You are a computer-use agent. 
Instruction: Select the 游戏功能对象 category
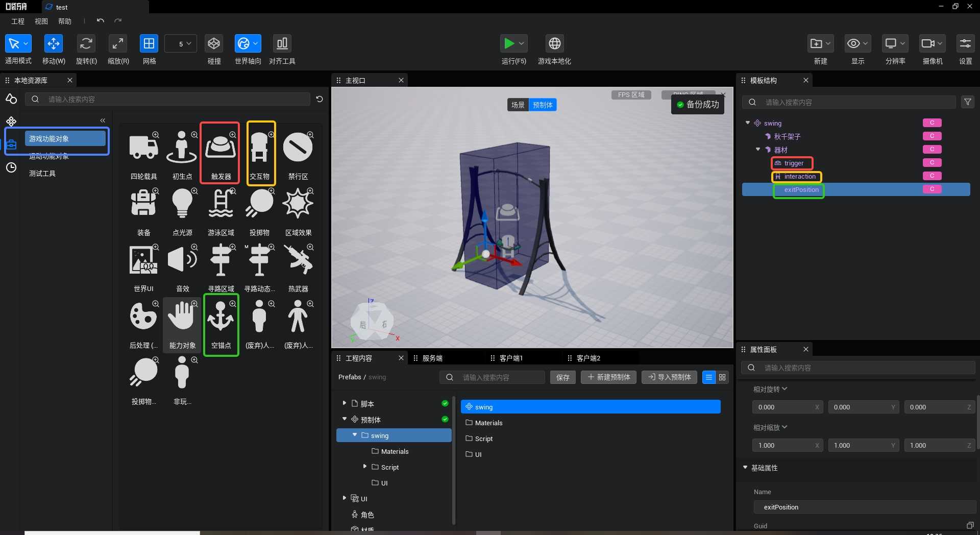pyautogui.click(x=65, y=139)
